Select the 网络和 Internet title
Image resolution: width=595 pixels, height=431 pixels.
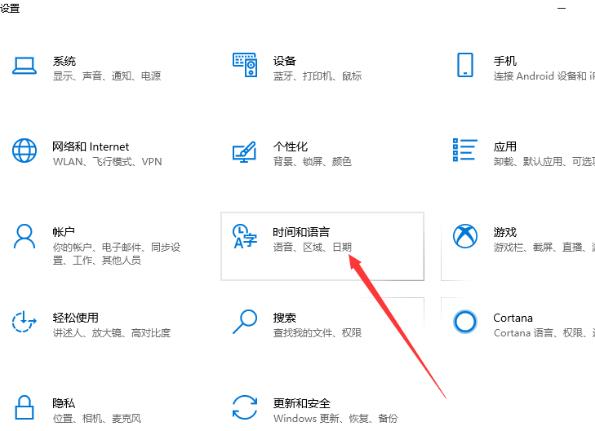click(x=91, y=146)
